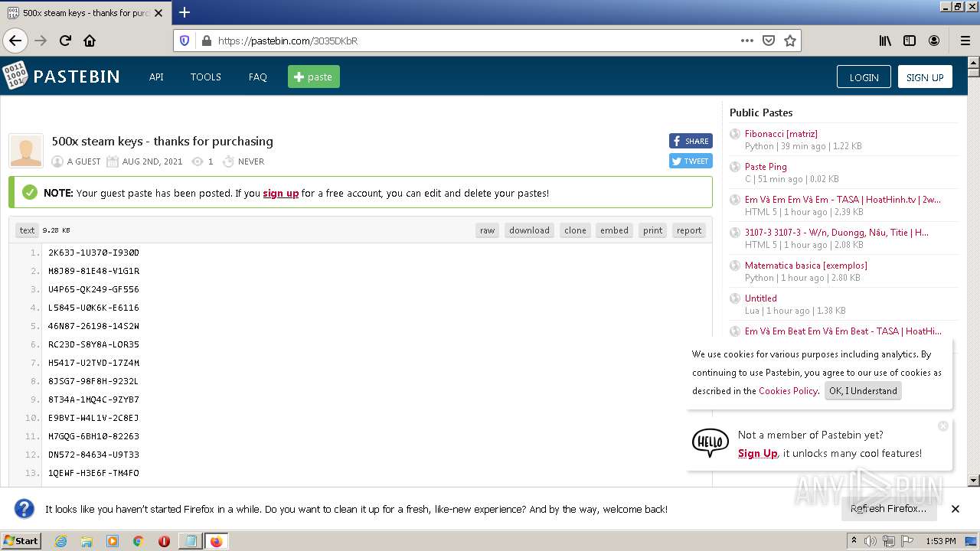Viewport: 980px width, 551px height.
Task: Print the paste
Action: [x=652, y=230]
